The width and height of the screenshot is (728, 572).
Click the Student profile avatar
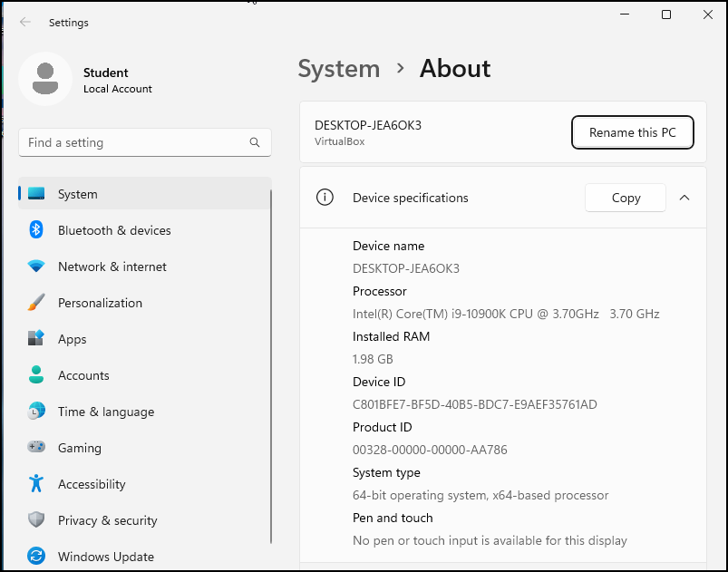(x=45, y=79)
